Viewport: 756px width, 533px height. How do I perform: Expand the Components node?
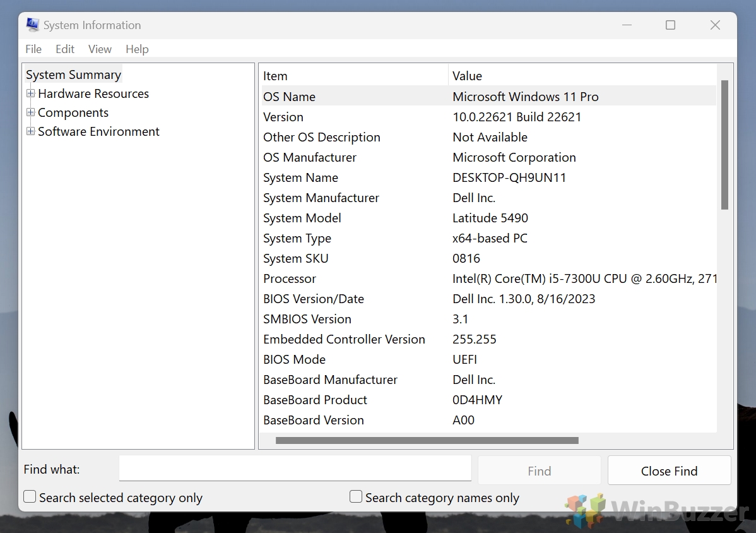point(30,112)
